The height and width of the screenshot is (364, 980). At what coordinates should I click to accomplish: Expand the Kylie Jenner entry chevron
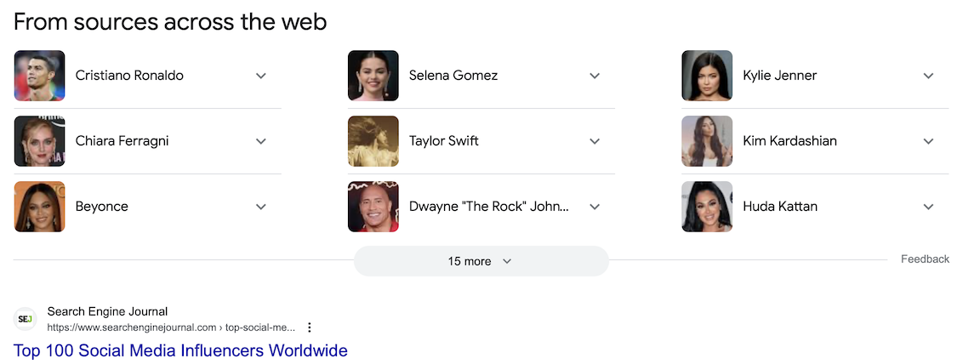click(928, 76)
